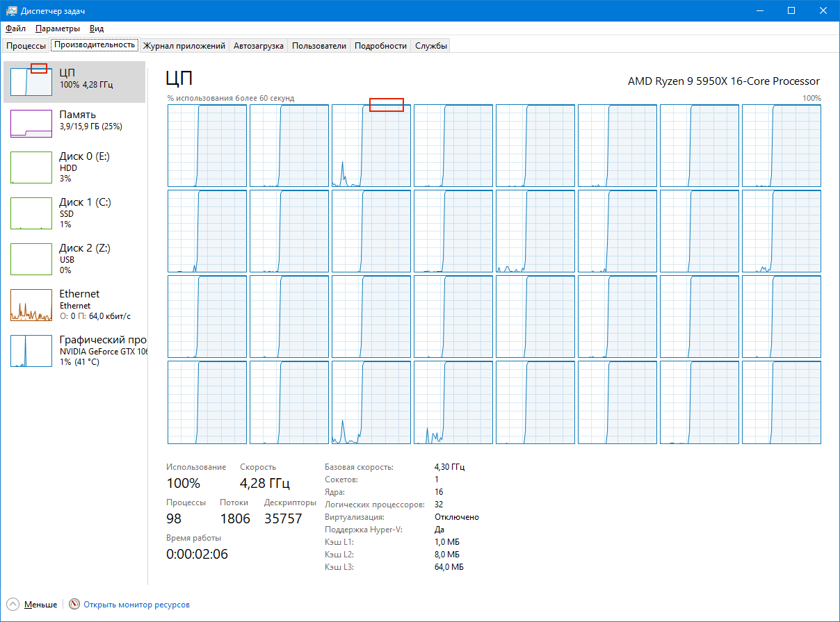
Task: Open the Файл menu
Action: 15,28
